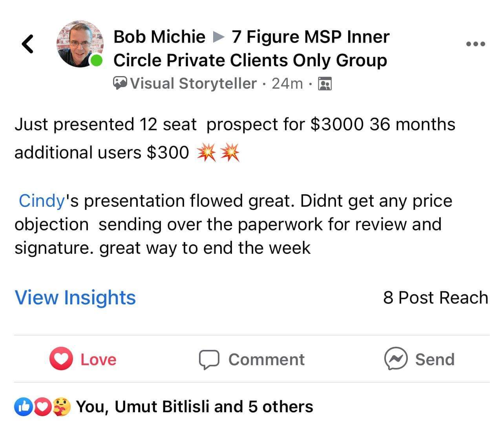Click the group members privacy icon
The image size is (504, 435).
click(x=325, y=84)
